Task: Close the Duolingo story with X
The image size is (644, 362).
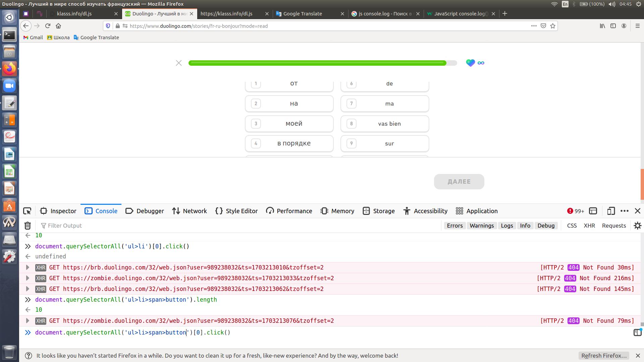Action: (179, 63)
